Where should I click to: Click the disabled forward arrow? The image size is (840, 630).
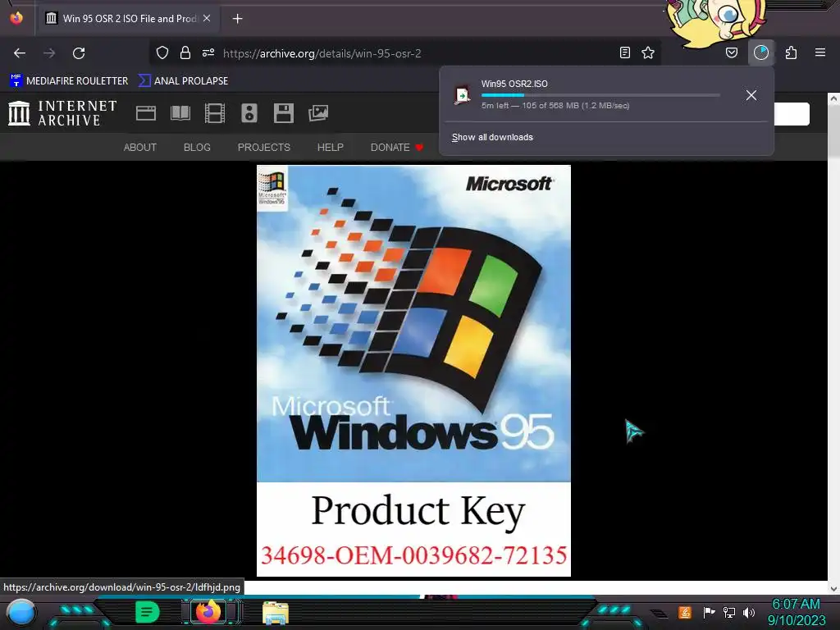click(x=49, y=53)
